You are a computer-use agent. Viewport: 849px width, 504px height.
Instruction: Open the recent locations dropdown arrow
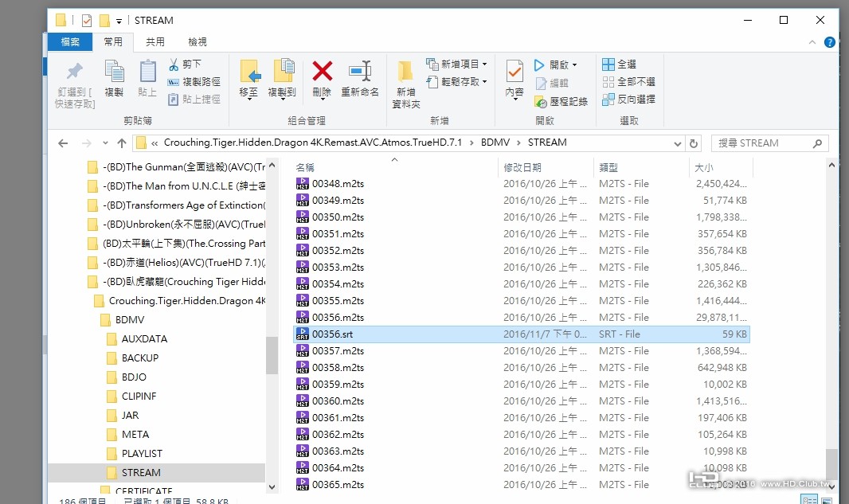(105, 143)
